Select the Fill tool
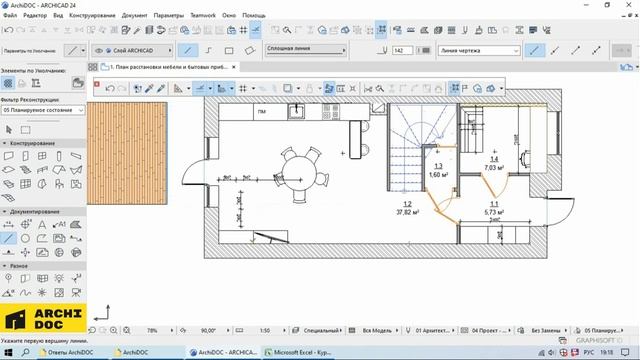Screen dimensions: 640x360 pos(76,224)
